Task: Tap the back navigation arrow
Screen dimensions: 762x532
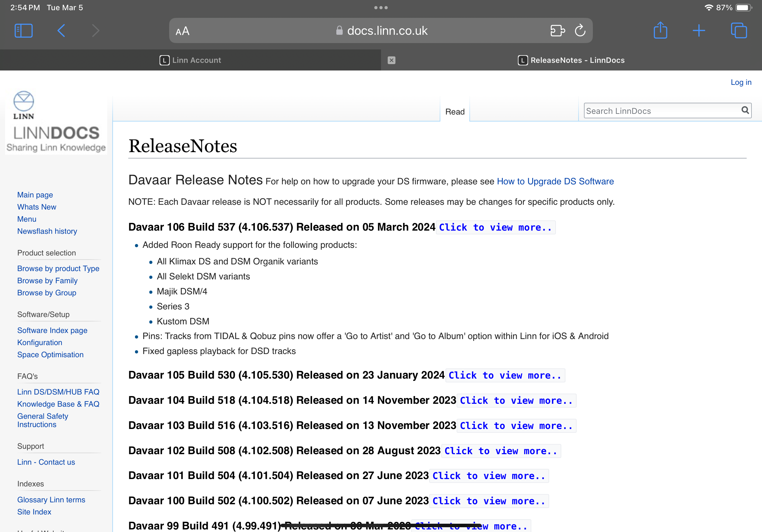Action: click(61, 31)
